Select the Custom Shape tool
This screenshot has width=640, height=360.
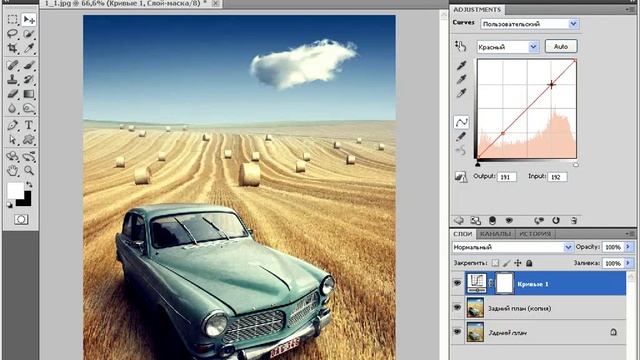click(x=29, y=140)
